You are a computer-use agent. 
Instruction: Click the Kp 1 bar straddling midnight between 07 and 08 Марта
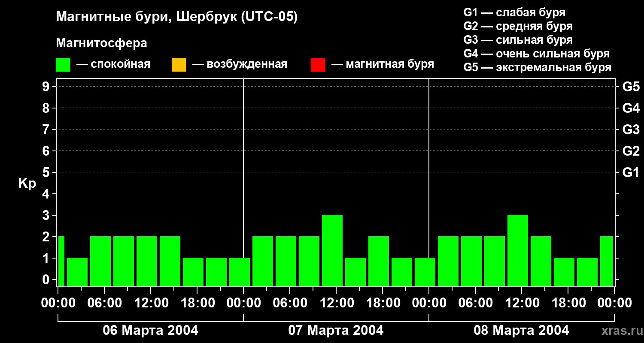425,272
